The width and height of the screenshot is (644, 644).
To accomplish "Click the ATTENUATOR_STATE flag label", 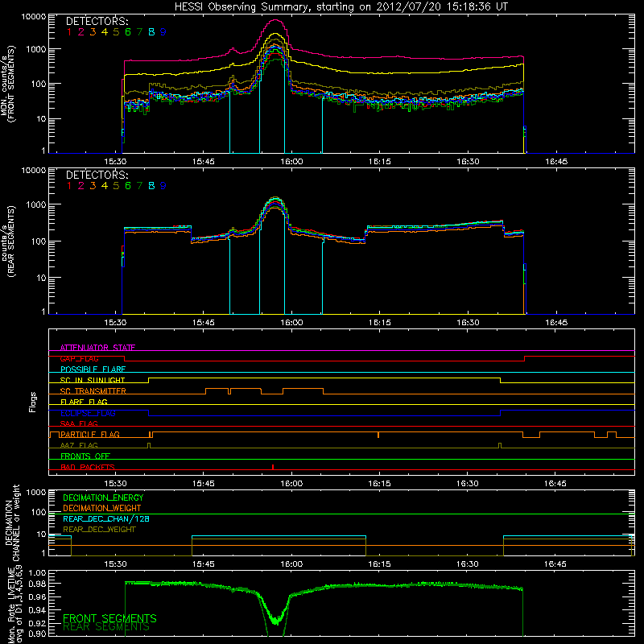I will coord(97,348).
